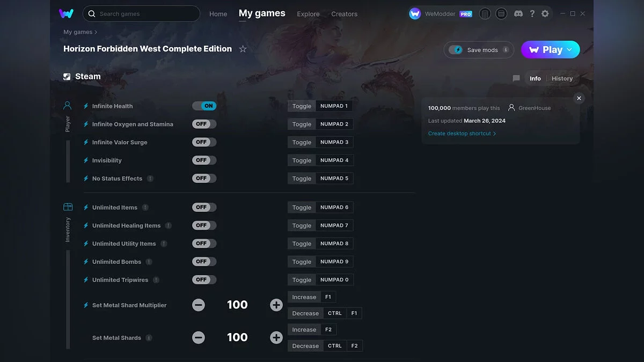Go to the Explore menu item

tap(308, 14)
